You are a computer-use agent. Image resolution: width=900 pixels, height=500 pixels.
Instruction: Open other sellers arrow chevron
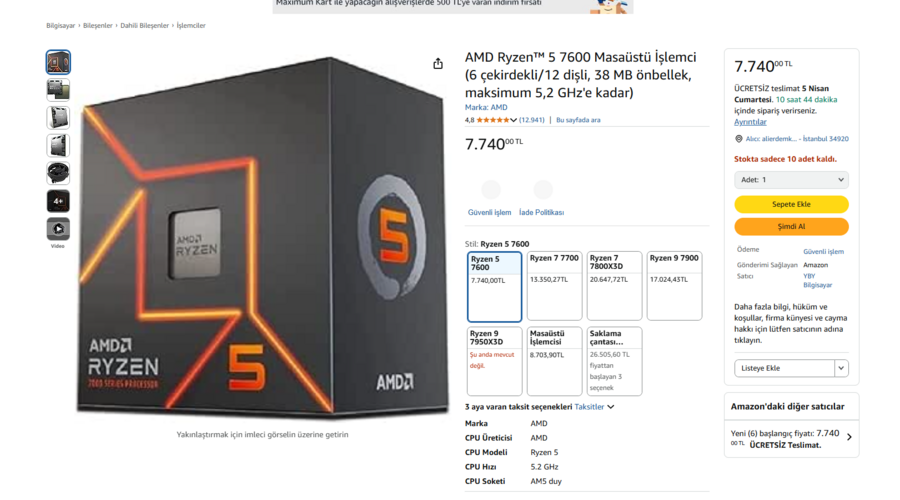[x=849, y=437]
